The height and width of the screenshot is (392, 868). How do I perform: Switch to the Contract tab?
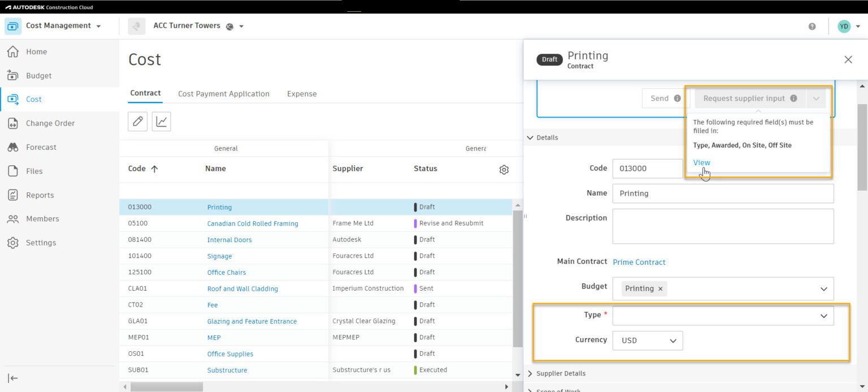point(146,93)
